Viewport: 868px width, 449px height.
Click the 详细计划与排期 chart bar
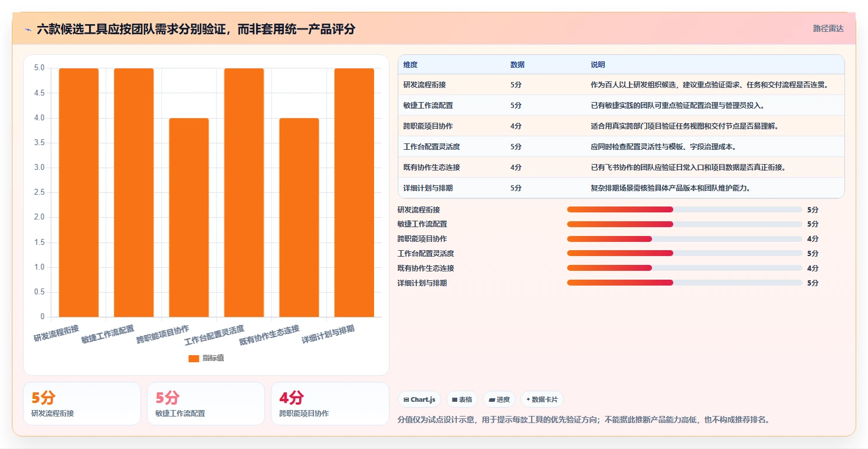354,192
